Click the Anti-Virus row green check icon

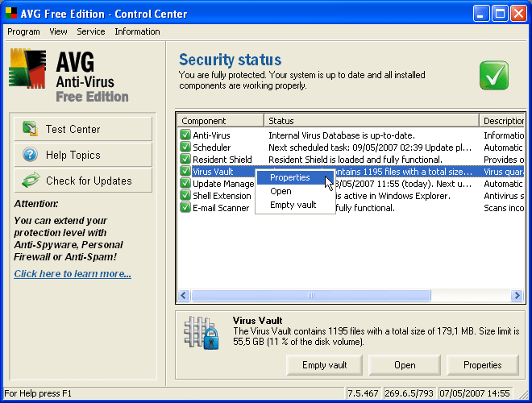coord(185,135)
